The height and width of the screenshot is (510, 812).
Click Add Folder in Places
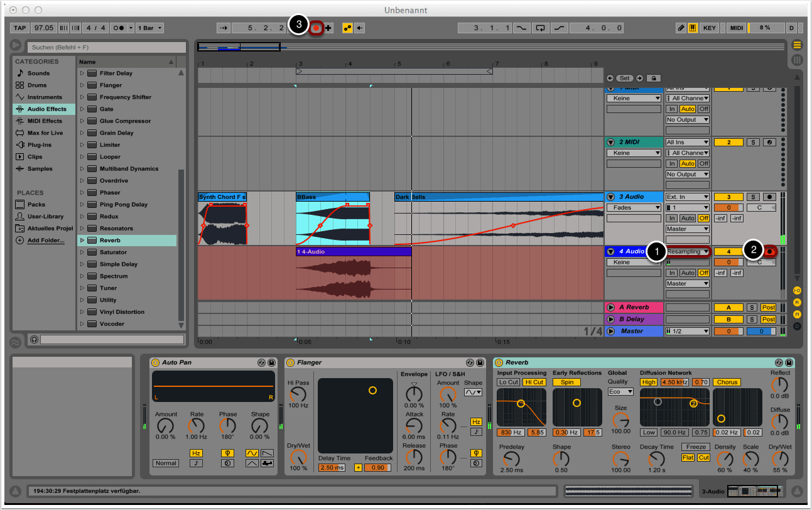(x=45, y=241)
